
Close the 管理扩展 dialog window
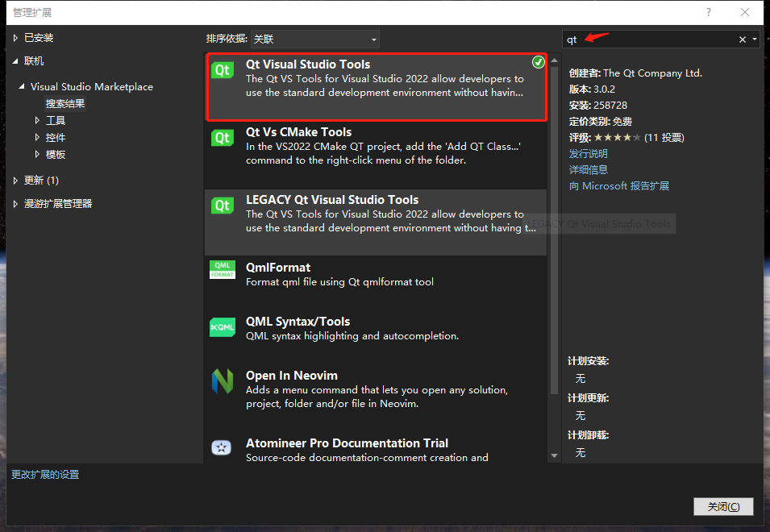pyautogui.click(x=745, y=12)
